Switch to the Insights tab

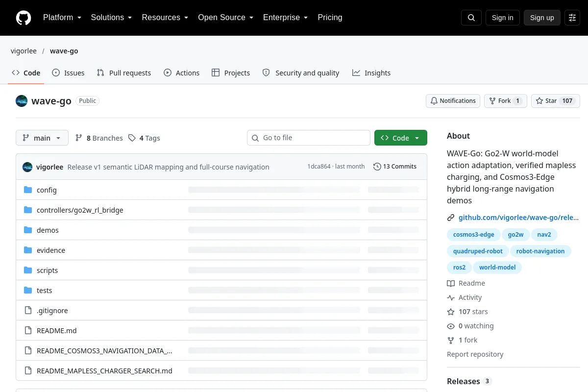pos(371,73)
